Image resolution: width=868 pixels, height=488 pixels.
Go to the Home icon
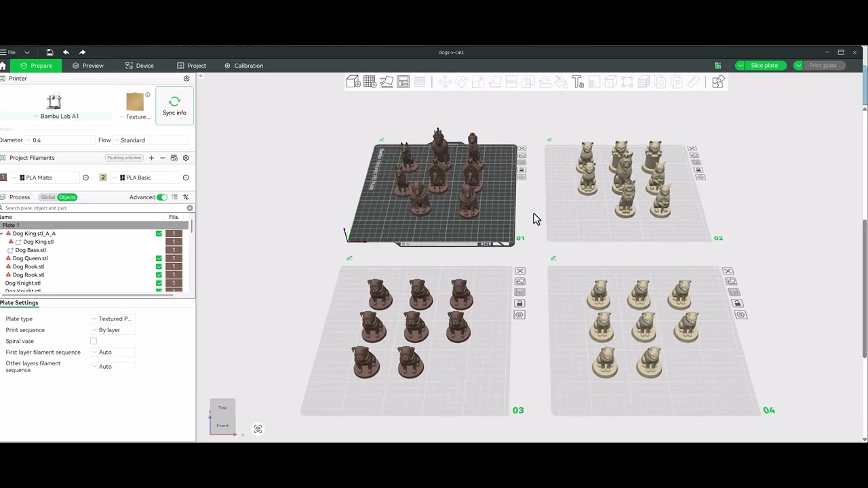3,66
